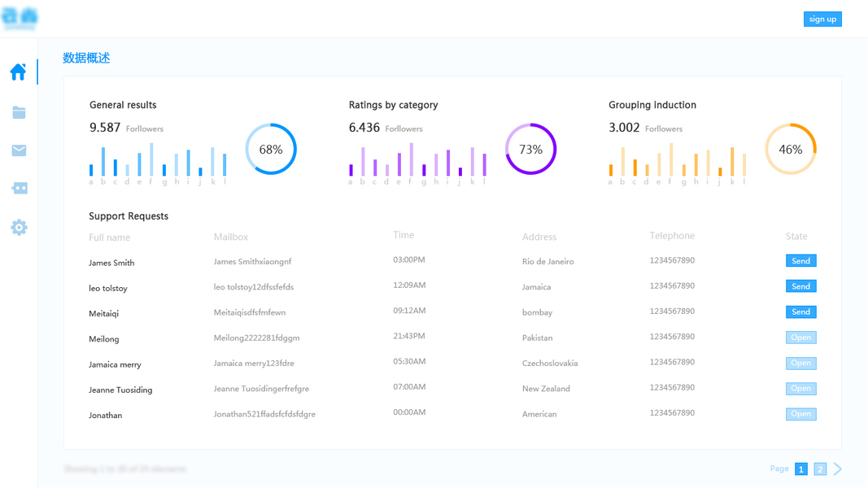The height and width of the screenshot is (488, 868).
Task: Click Open for Jeanne Tuosiding
Action: point(801,389)
